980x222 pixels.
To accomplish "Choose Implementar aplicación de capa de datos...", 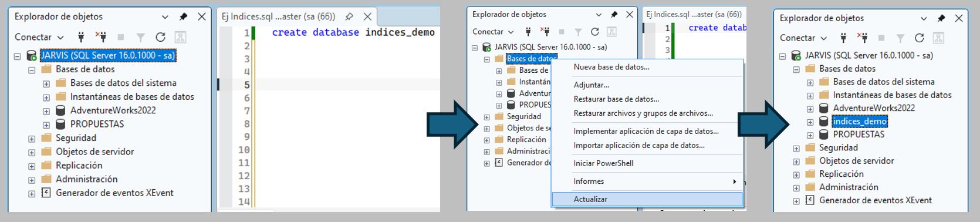I will 647,131.
